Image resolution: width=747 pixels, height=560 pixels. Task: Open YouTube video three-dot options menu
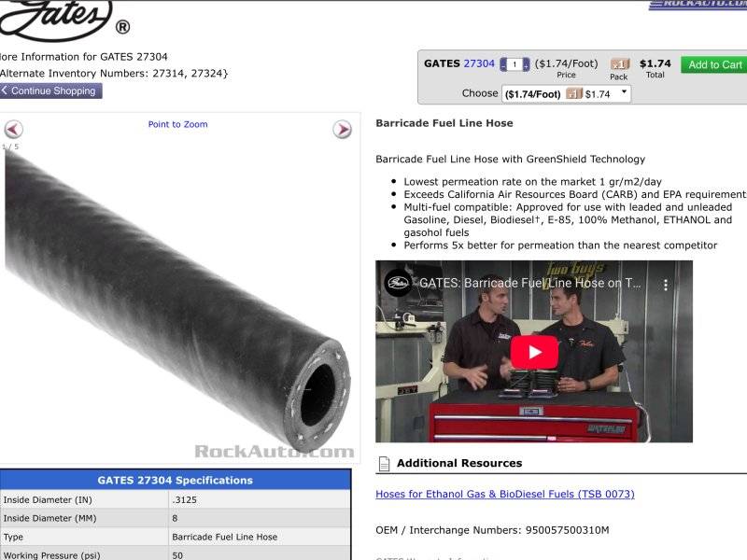coord(667,284)
